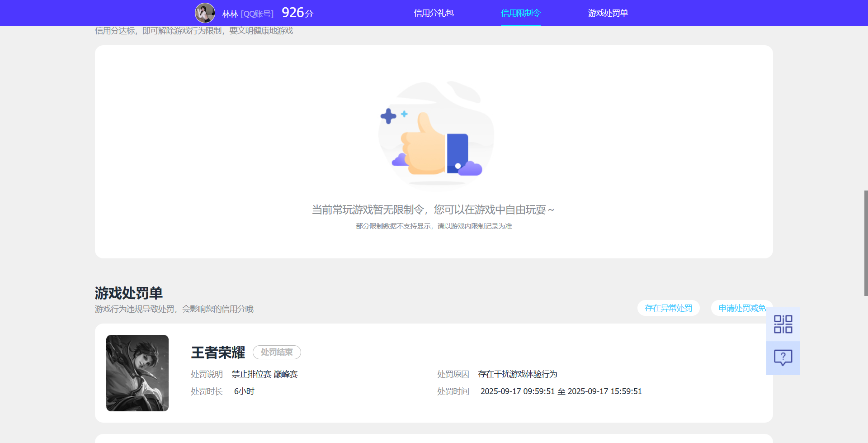Click the 926分 credit score display
This screenshot has height=443, width=868.
click(x=297, y=13)
